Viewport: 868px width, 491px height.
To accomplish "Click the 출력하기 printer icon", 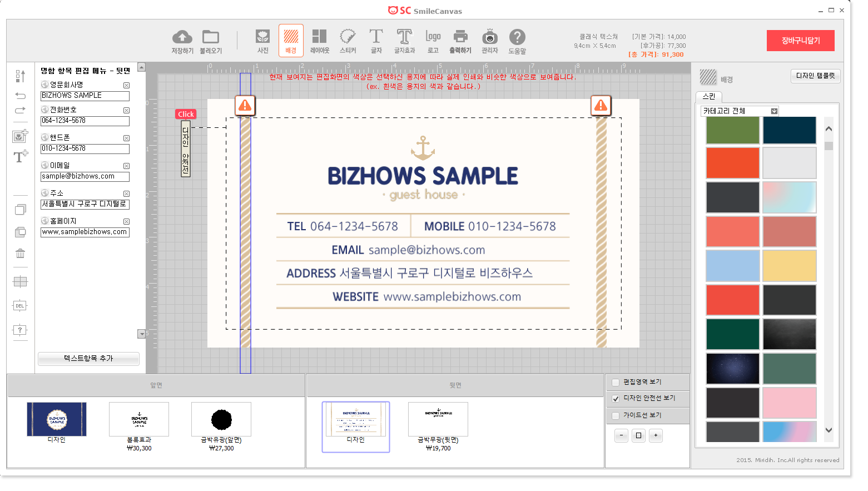I will [460, 37].
